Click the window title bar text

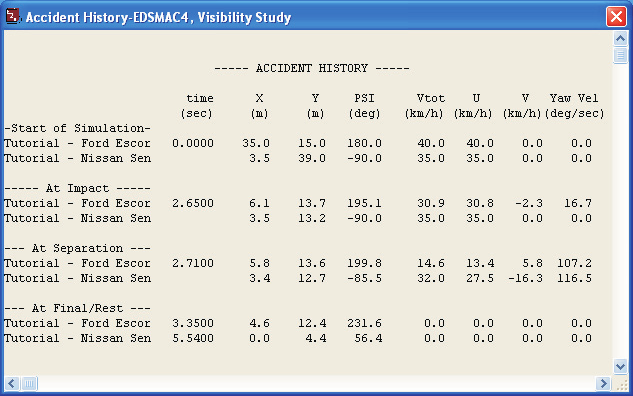[158, 17]
